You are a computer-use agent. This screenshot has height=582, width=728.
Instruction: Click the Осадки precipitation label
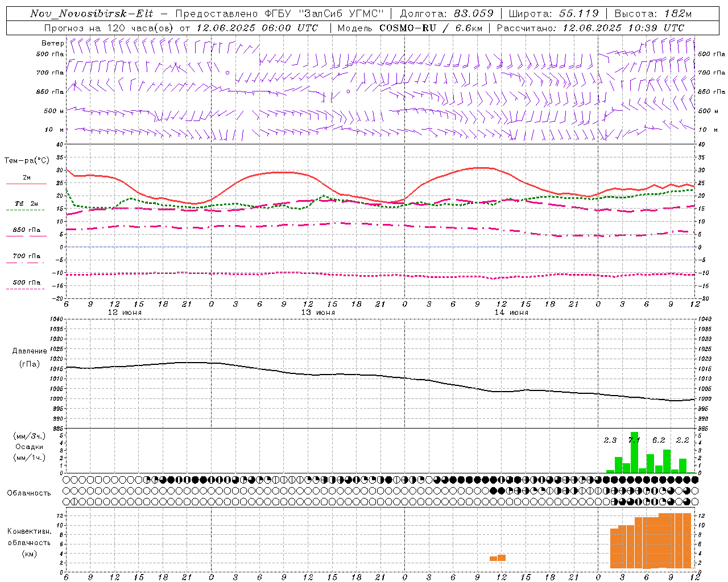click(x=29, y=447)
